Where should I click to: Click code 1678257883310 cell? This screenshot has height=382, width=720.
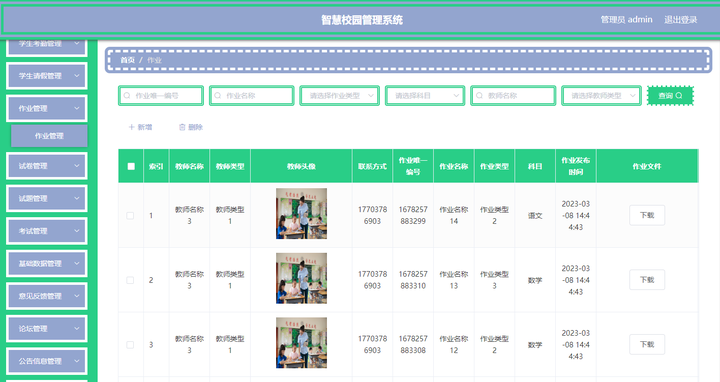click(x=413, y=280)
